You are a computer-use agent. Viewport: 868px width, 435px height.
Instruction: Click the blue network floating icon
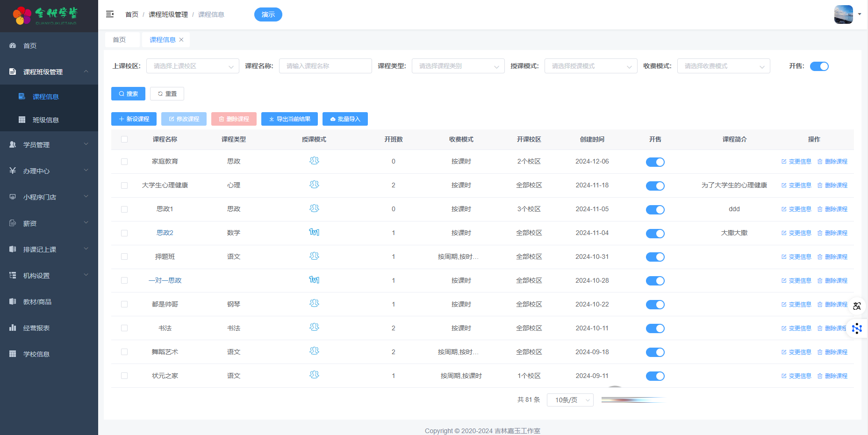pos(857,328)
